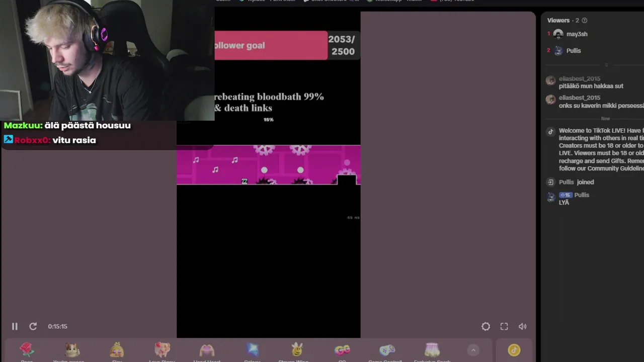Send the Love Piggy gift

coord(162,350)
